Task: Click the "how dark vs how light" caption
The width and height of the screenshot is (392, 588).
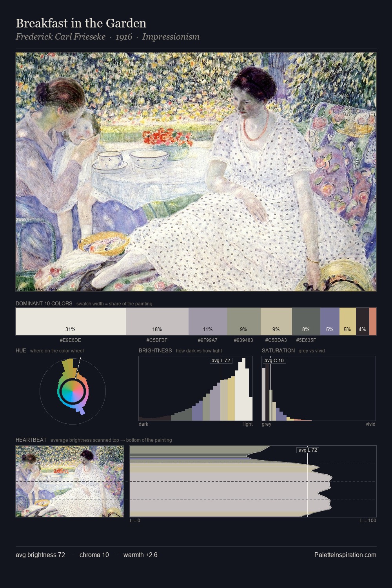Action: point(199,351)
